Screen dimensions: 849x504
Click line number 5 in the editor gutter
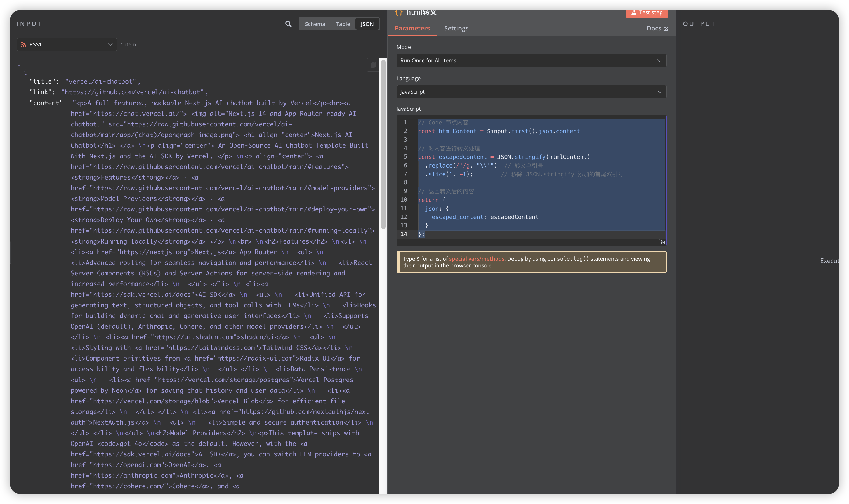pyautogui.click(x=405, y=157)
